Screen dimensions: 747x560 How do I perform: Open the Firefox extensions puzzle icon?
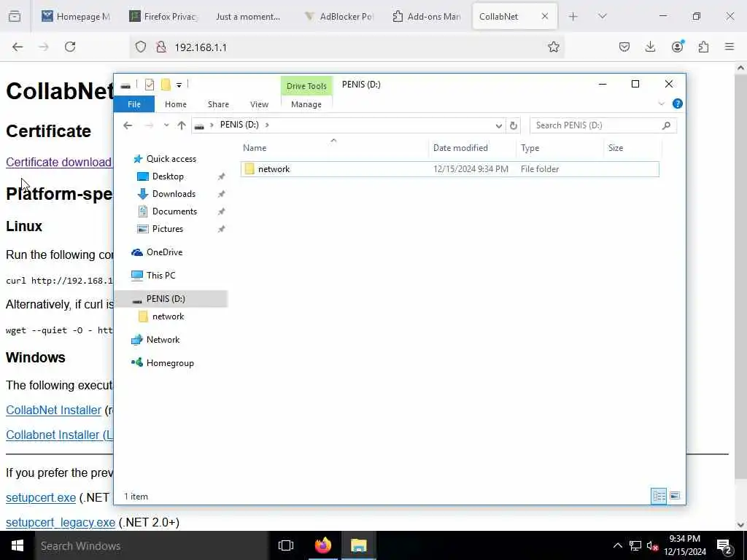[x=703, y=47]
